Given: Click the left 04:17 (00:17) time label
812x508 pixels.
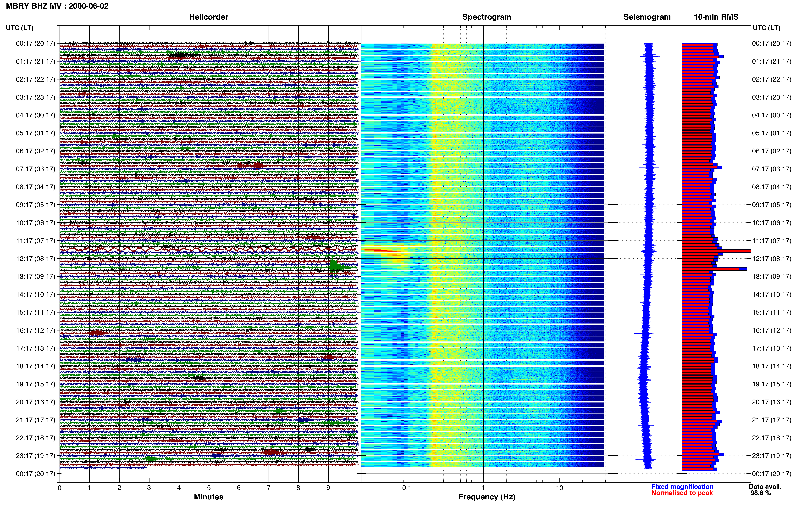Looking at the screenshot, I should point(36,115).
